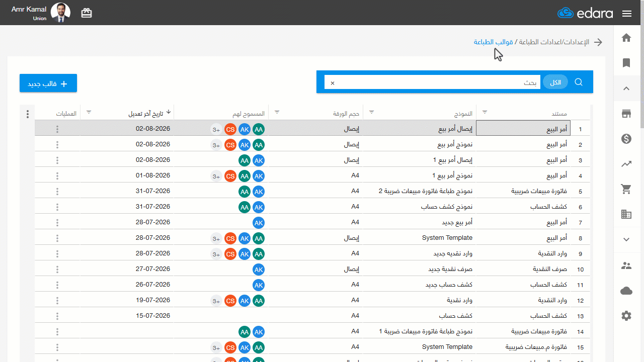Open the hamburger menu beside edara logo

click(x=627, y=14)
